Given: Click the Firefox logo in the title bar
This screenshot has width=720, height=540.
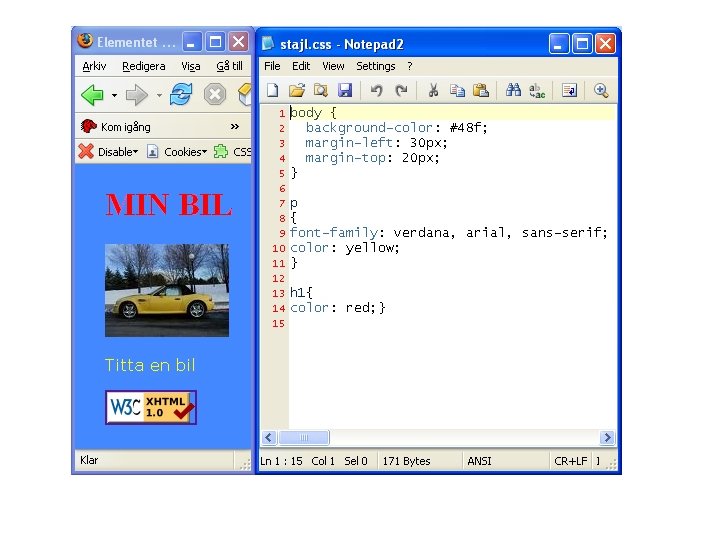Looking at the screenshot, I should [85, 41].
